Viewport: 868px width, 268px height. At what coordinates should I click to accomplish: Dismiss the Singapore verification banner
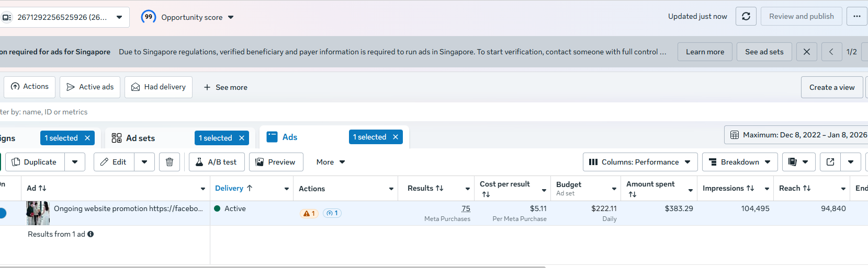[x=806, y=52]
